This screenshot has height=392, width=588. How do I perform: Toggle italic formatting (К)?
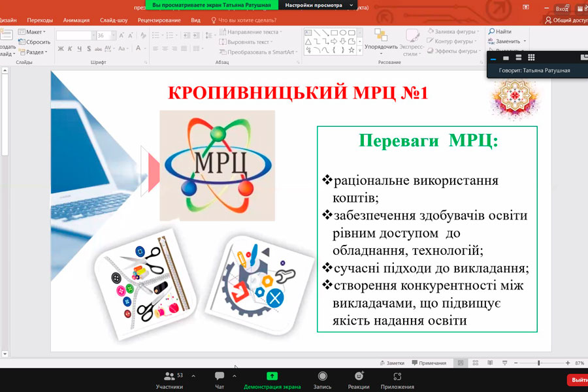[70, 48]
